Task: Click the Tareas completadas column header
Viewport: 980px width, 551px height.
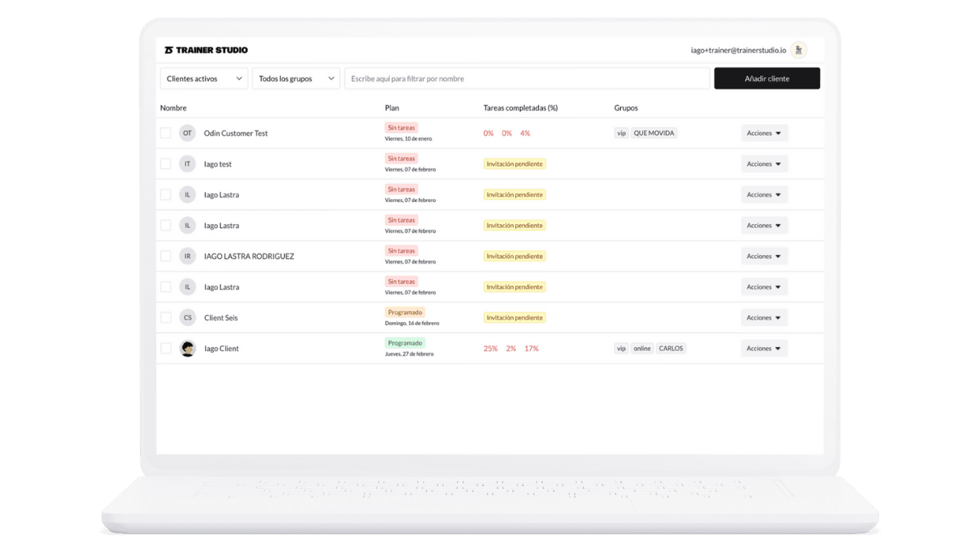Action: [520, 108]
